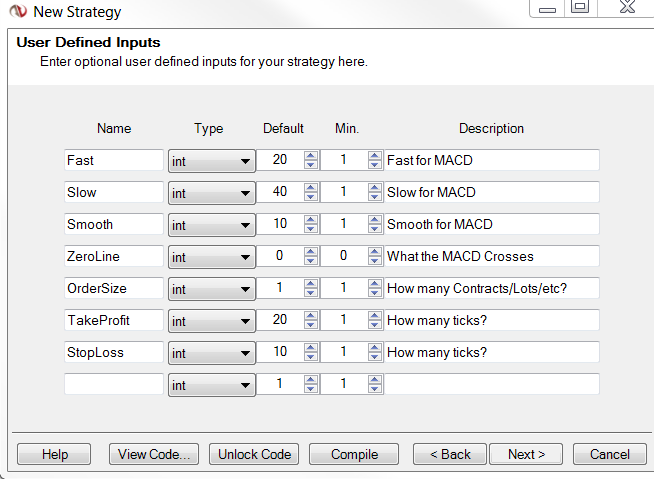Open Type dropdown in the empty row
654x479 pixels.
(x=211, y=385)
